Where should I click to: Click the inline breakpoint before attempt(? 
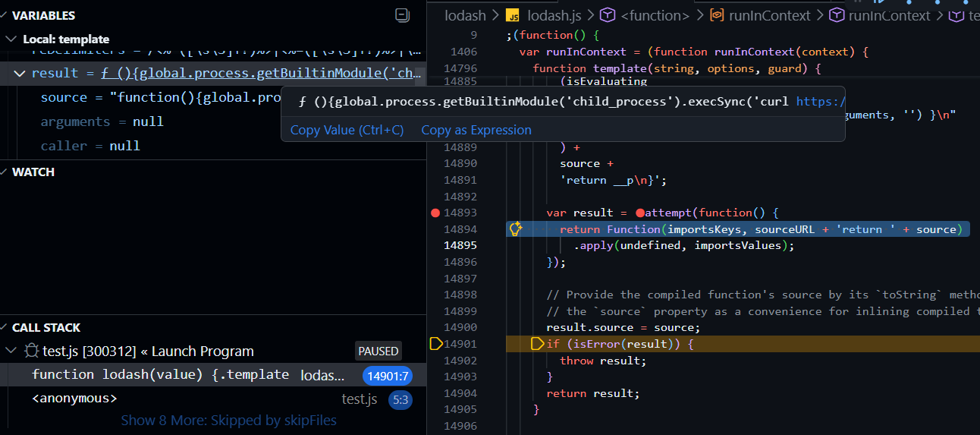[640, 213]
